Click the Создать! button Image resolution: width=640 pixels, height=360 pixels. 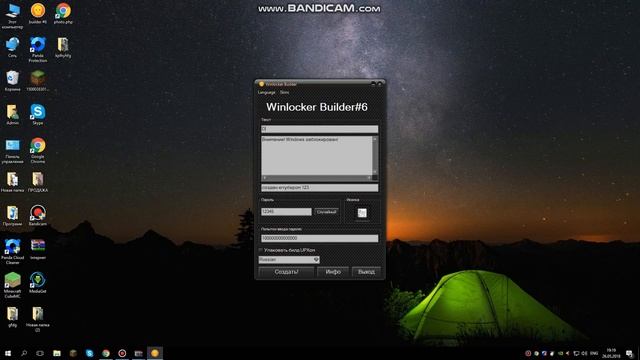286,272
